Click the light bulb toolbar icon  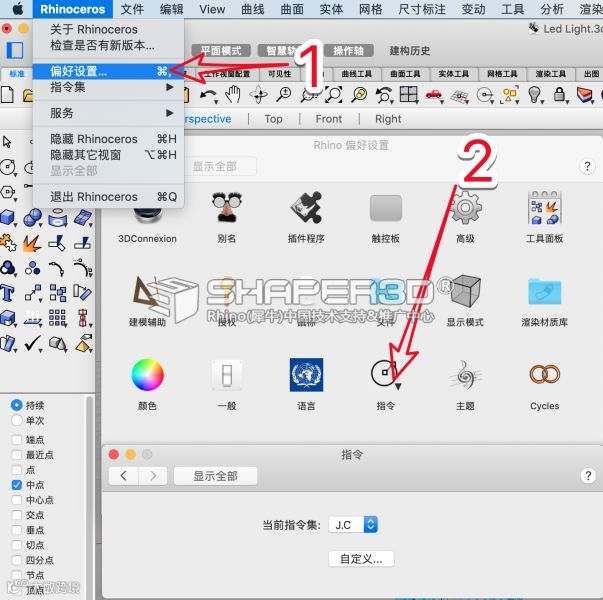point(535,95)
